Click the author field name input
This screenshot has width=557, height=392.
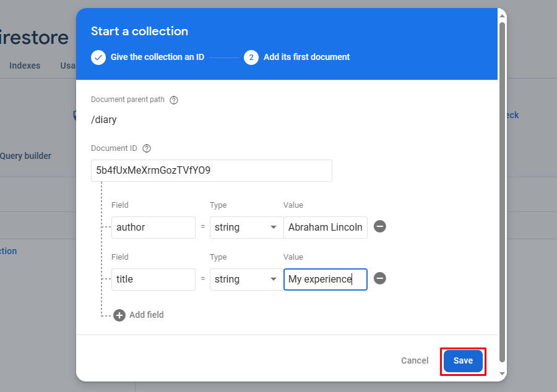coord(153,228)
